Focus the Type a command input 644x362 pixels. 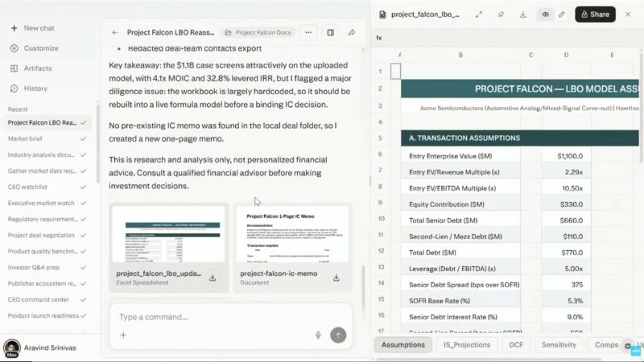(230, 317)
